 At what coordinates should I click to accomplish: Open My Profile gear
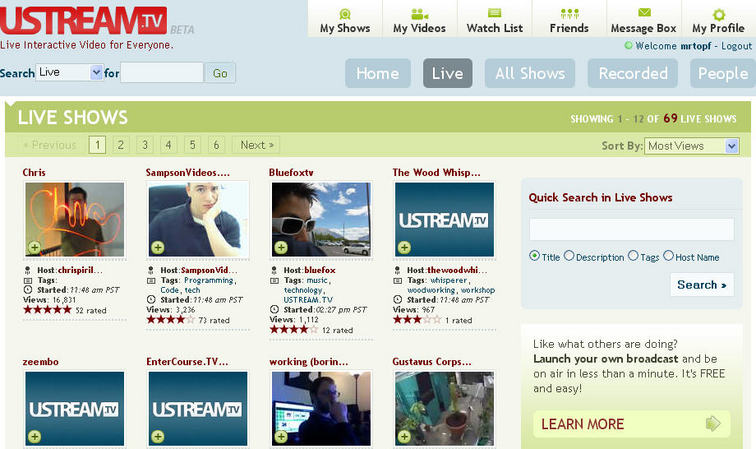(718, 14)
